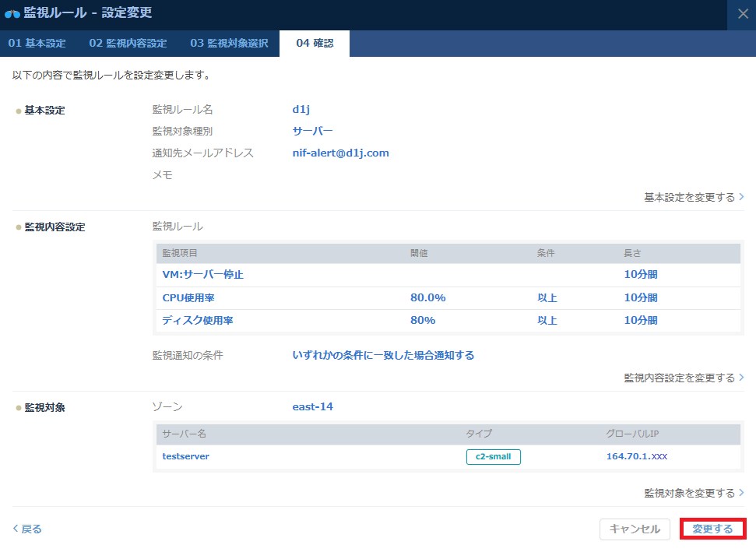Confirm changes with the 変更する button
Screen dimensions: 756x552
[x=713, y=529]
